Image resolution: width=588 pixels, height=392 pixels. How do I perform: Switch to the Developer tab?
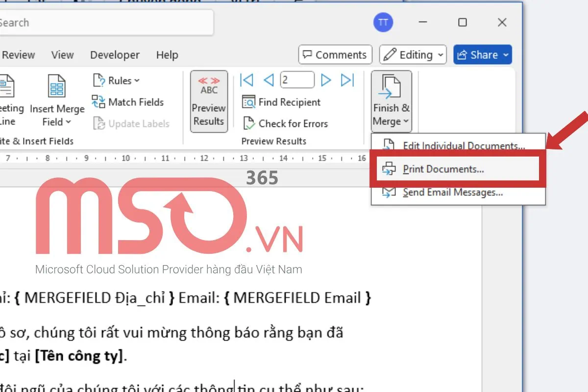click(x=115, y=54)
